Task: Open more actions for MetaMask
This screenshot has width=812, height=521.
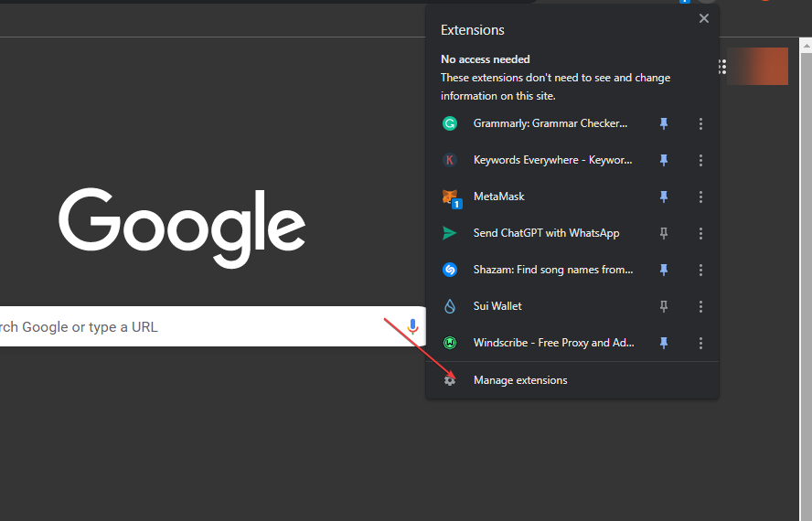Action: [x=700, y=197]
